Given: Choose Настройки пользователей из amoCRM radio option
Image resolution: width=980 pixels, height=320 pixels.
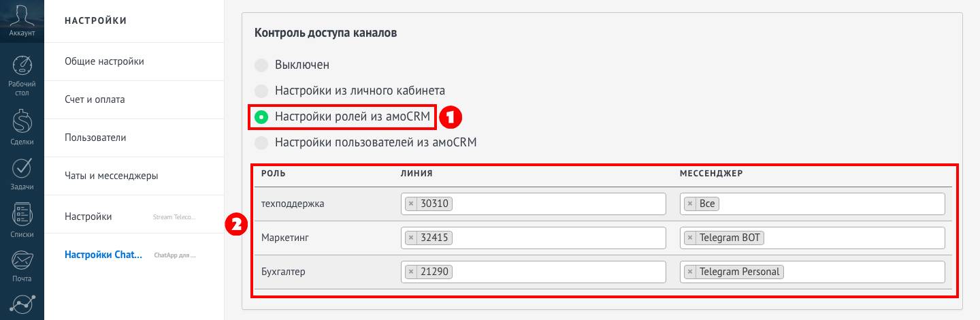Looking at the screenshot, I should click(x=261, y=143).
